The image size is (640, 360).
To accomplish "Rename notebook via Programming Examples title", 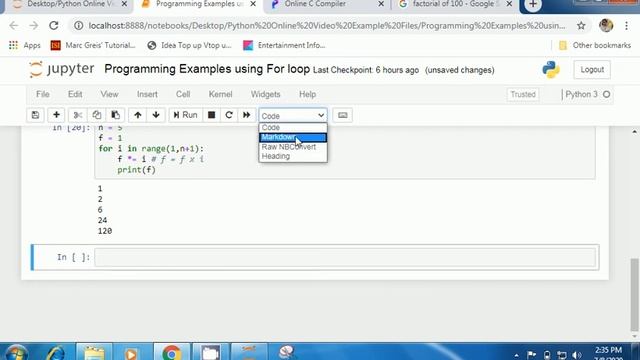I will [207, 69].
